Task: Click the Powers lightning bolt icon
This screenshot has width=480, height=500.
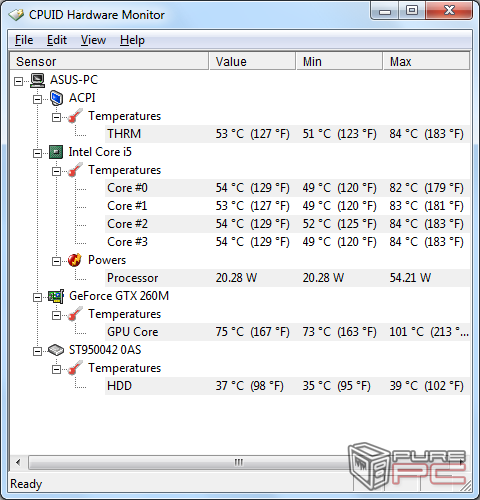Action: (x=75, y=260)
